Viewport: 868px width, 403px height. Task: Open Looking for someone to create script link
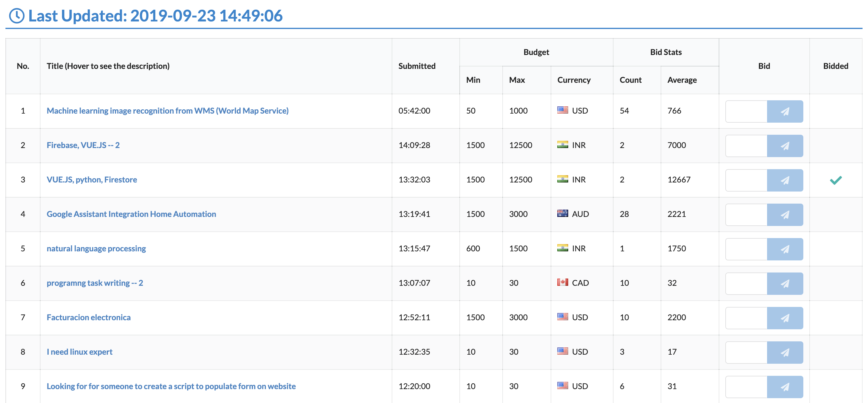[x=171, y=386]
